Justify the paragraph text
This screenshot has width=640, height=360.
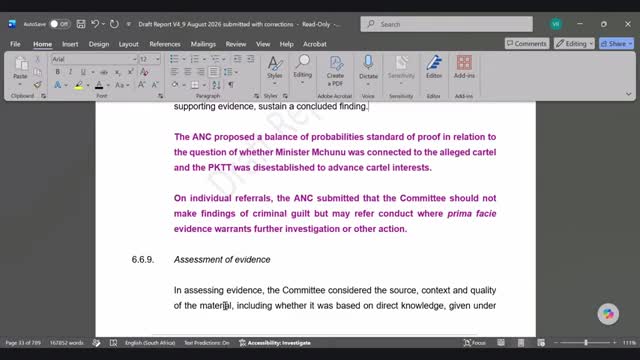pyautogui.click(x=213, y=72)
